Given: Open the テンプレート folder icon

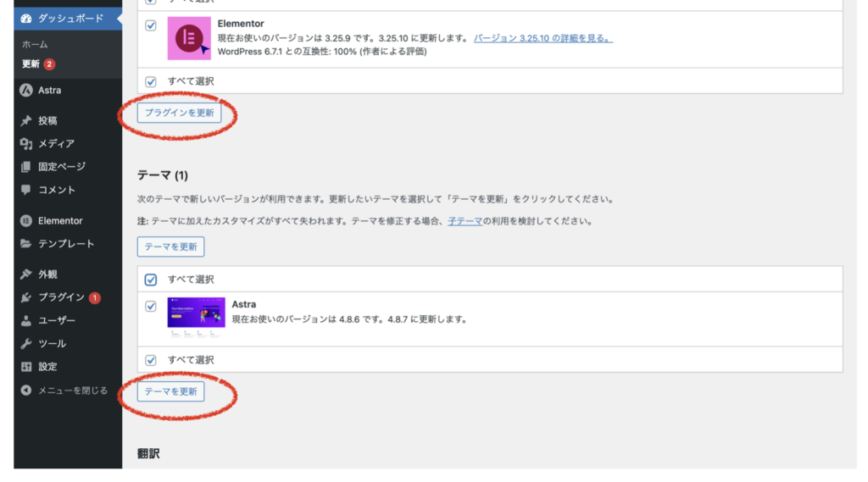Looking at the screenshot, I should coord(26,243).
